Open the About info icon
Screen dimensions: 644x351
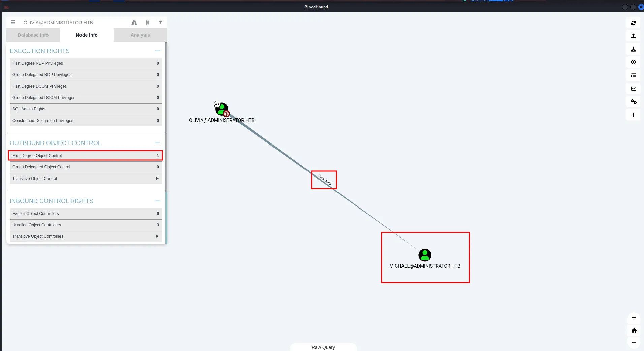(633, 115)
